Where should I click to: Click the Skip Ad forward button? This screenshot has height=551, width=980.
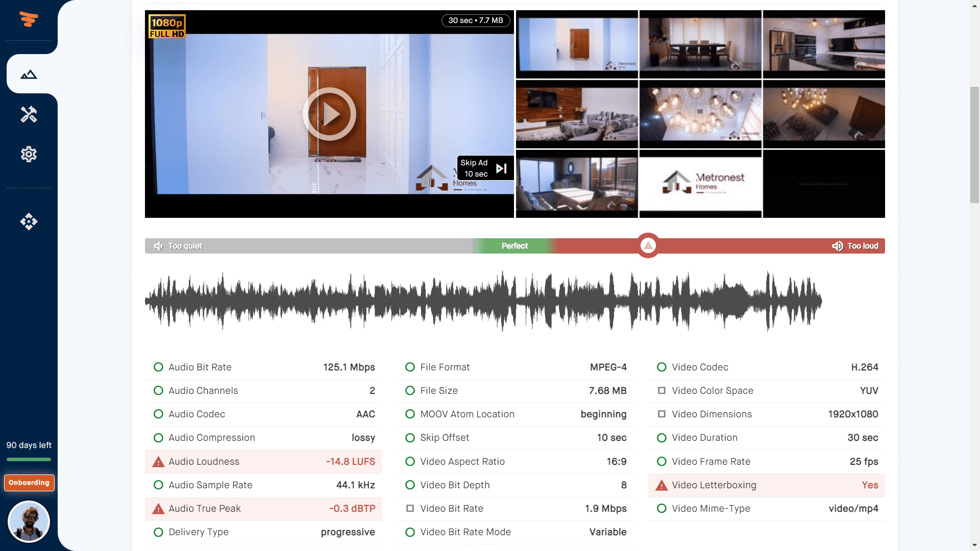tap(501, 168)
